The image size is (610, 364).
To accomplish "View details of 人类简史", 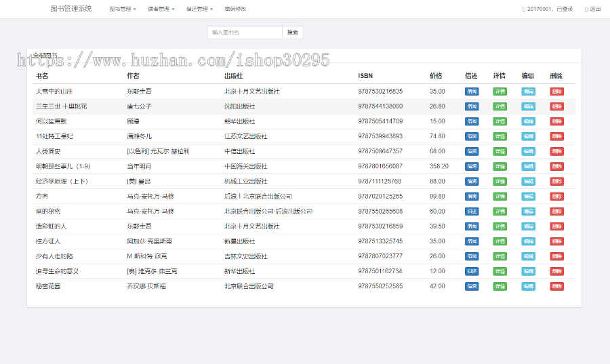I will point(500,151).
